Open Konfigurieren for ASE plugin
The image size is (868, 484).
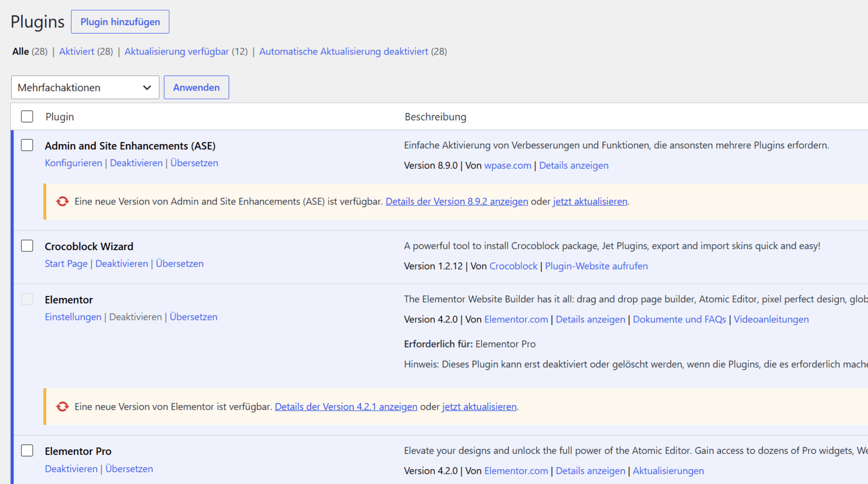(x=73, y=163)
